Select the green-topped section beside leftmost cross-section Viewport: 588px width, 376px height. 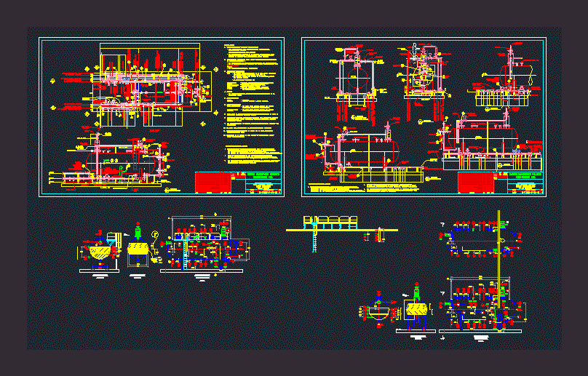pyautogui.click(x=138, y=251)
